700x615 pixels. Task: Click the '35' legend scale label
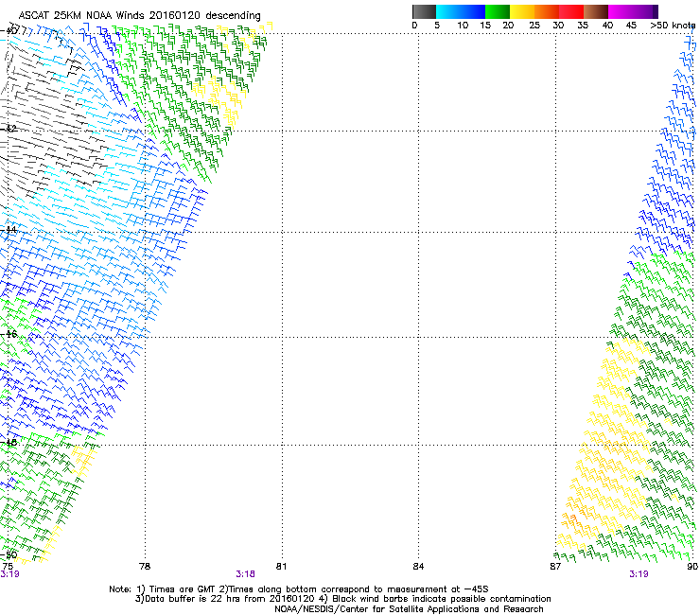coord(583,26)
